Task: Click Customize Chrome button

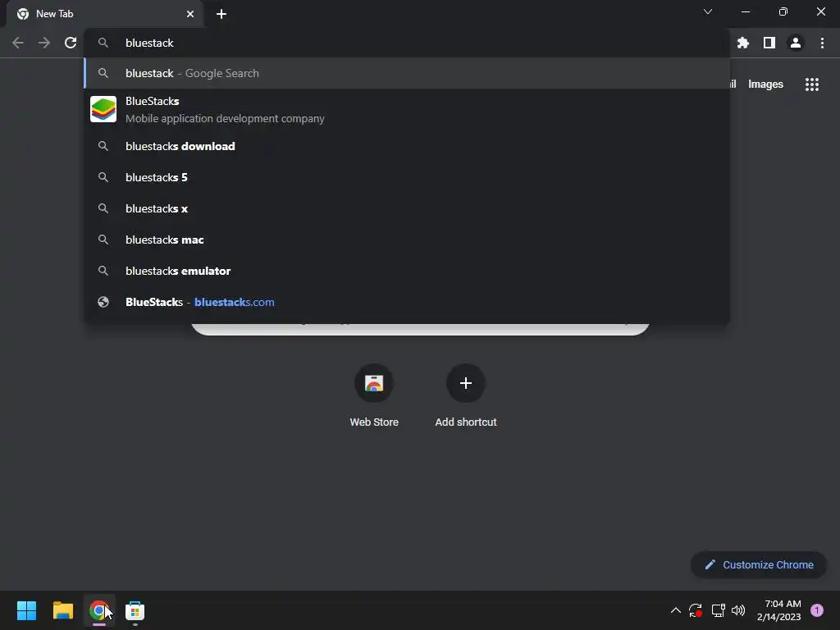Action: coord(759,564)
